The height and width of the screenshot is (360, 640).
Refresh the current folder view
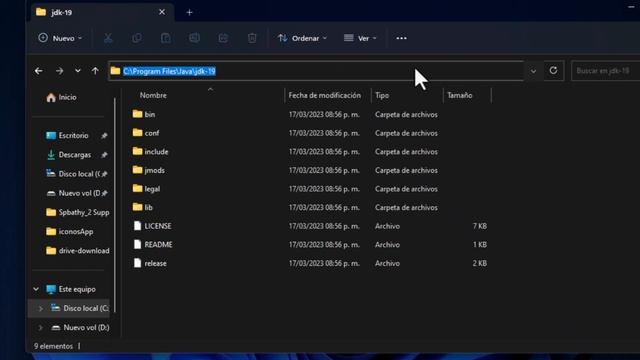[x=553, y=71]
